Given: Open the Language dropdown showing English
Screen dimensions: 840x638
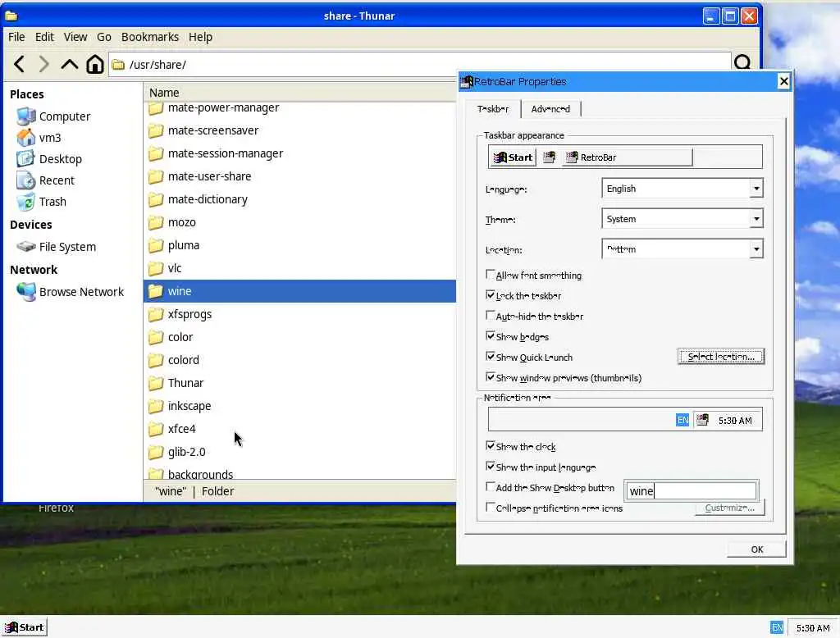Looking at the screenshot, I should click(x=682, y=189).
